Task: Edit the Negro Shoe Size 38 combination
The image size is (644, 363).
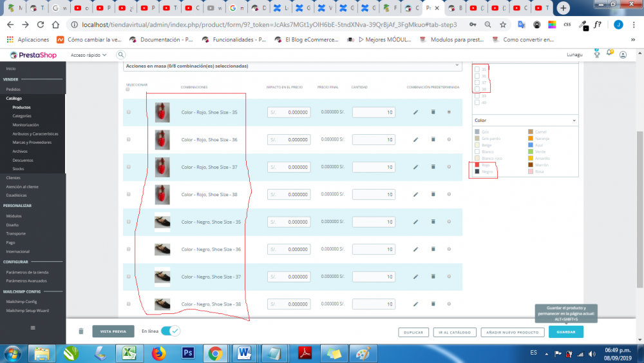Action: click(x=415, y=304)
